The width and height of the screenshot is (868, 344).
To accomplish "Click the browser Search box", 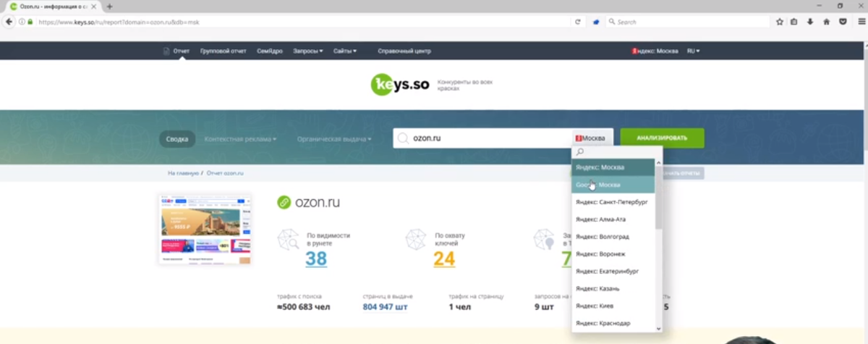I will pos(687,22).
